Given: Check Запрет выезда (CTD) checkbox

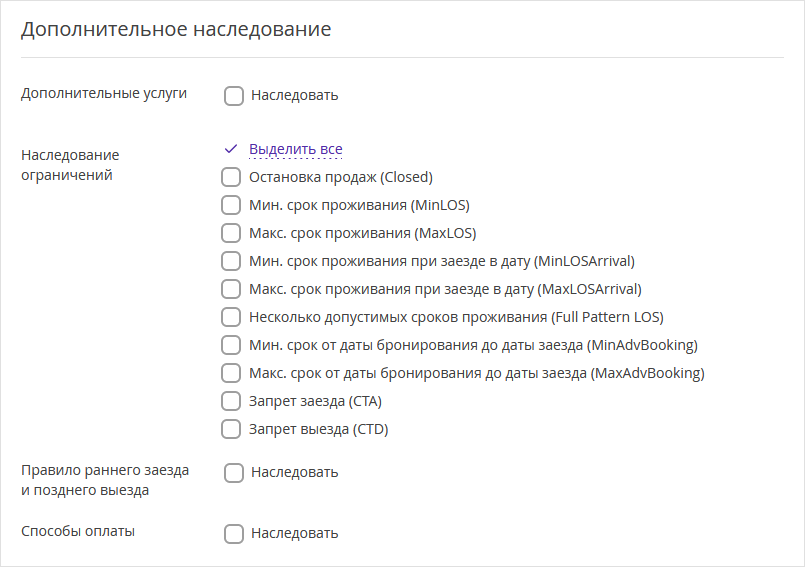Looking at the screenshot, I should click(231, 429).
